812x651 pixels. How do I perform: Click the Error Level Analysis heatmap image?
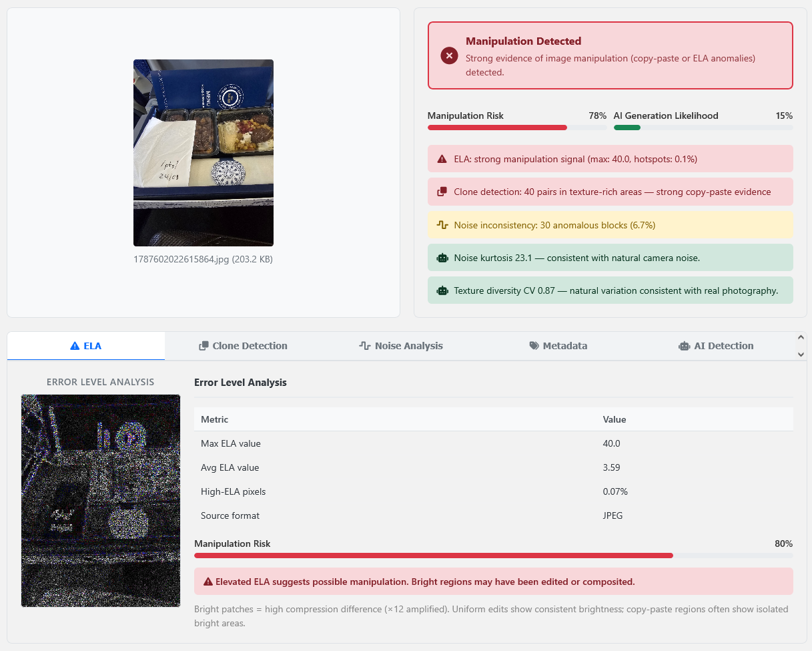pyautogui.click(x=101, y=501)
